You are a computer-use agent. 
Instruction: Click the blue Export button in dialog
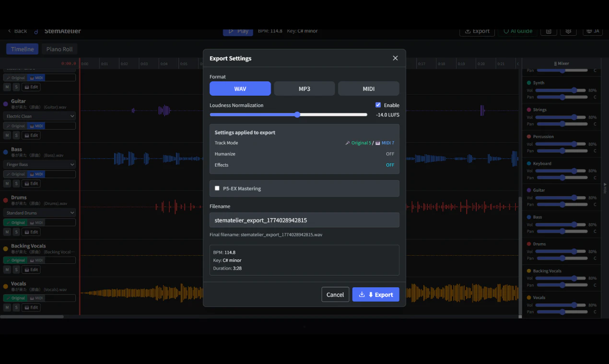(375, 295)
